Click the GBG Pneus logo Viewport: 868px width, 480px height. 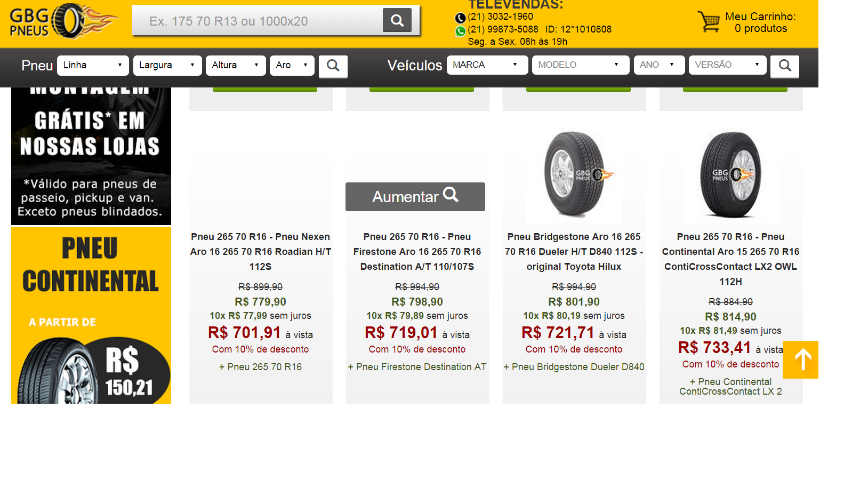63,22
